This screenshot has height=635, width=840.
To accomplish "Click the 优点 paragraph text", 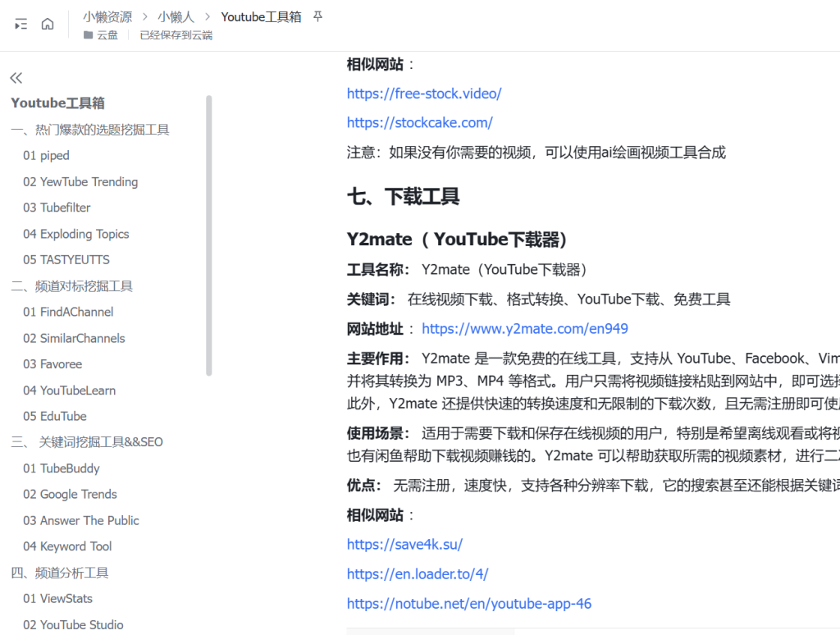I will tap(593, 486).
